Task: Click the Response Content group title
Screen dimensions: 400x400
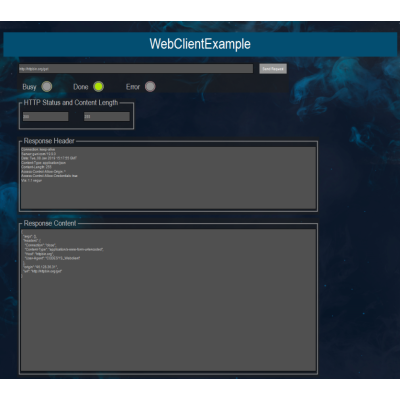Action: (x=50, y=223)
